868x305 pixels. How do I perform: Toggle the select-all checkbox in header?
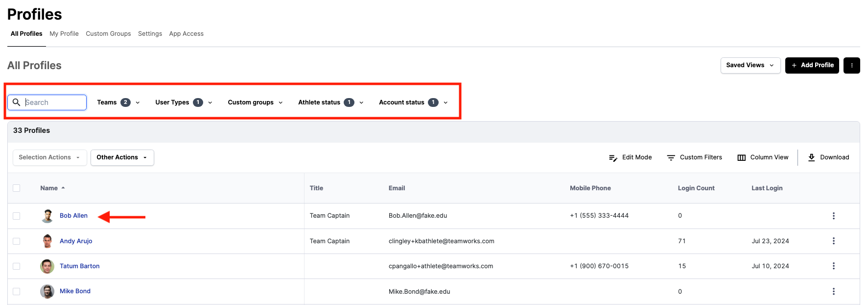coord(17,188)
